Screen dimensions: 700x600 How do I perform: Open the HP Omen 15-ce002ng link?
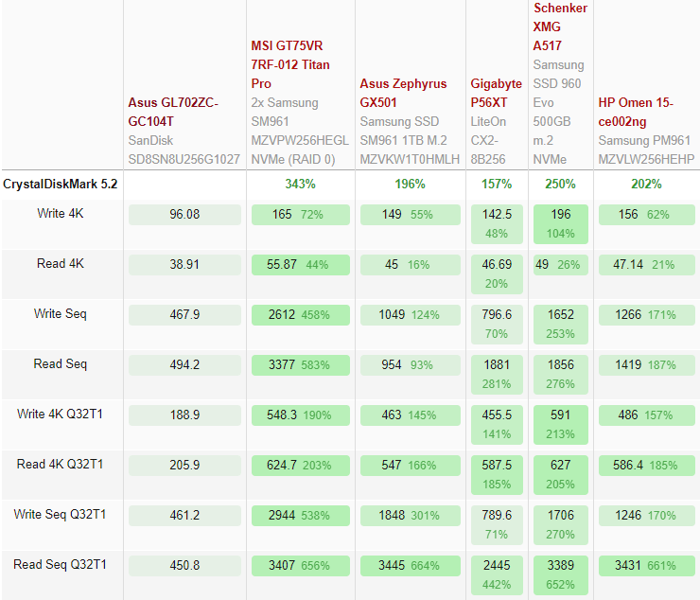tap(636, 112)
